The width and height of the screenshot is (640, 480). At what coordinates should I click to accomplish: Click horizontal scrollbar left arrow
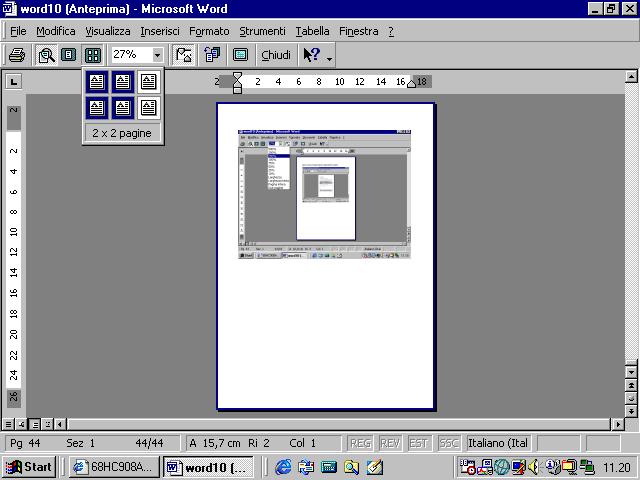coord(60,424)
